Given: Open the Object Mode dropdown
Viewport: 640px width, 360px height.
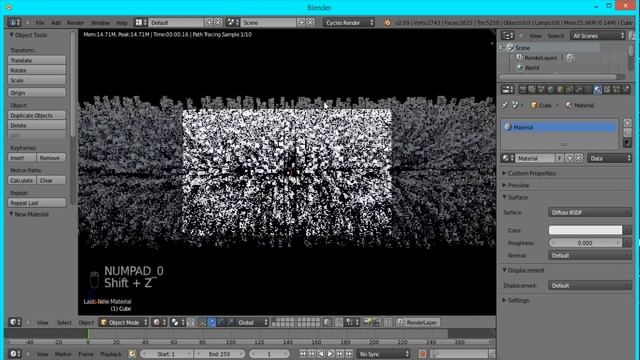Looking at the screenshot, I should (124, 322).
